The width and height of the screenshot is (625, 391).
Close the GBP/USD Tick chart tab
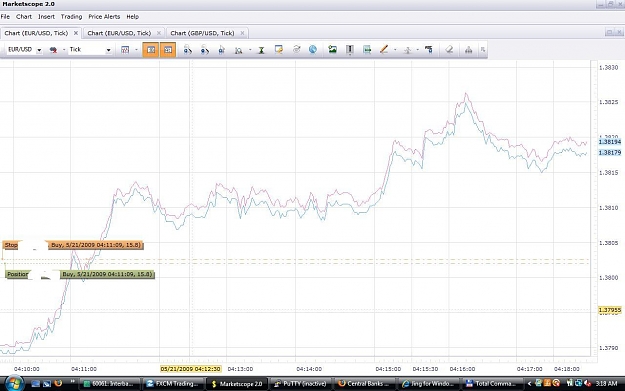click(242, 33)
